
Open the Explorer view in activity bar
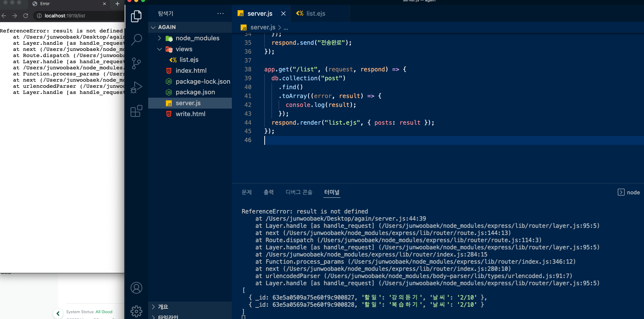tap(136, 16)
